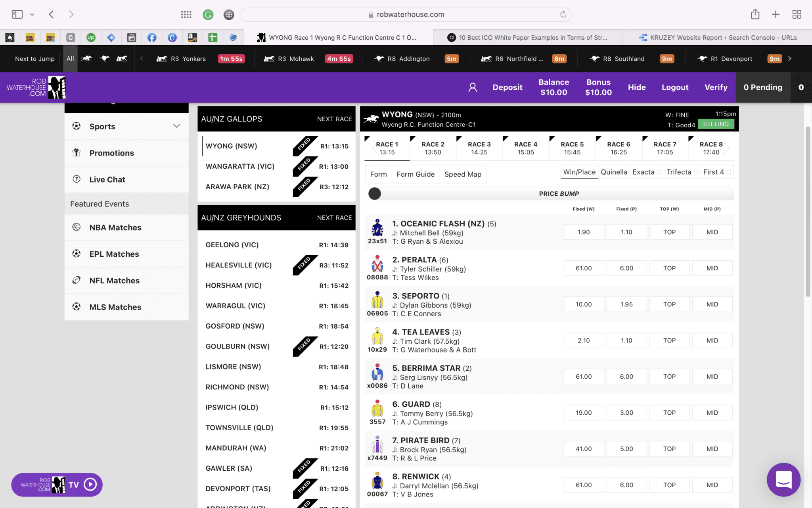Bet Oceanic Flash fixed win 1.90

click(584, 232)
